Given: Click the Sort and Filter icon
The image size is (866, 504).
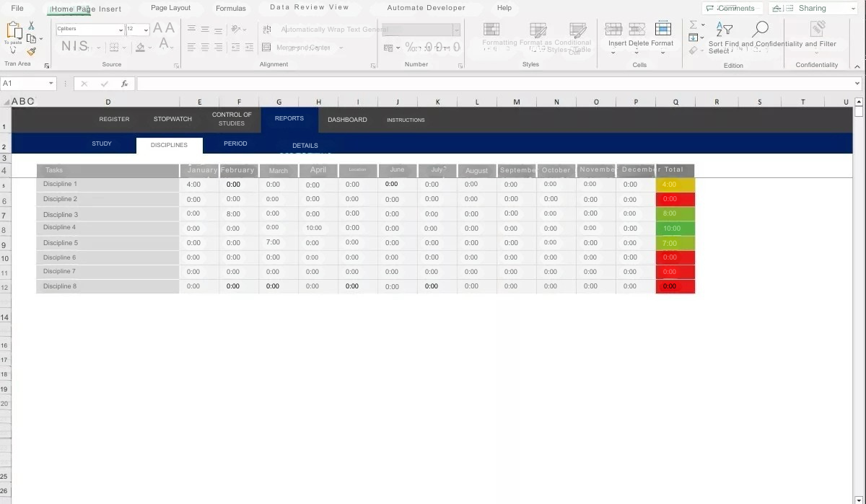Looking at the screenshot, I should pyautogui.click(x=723, y=30).
